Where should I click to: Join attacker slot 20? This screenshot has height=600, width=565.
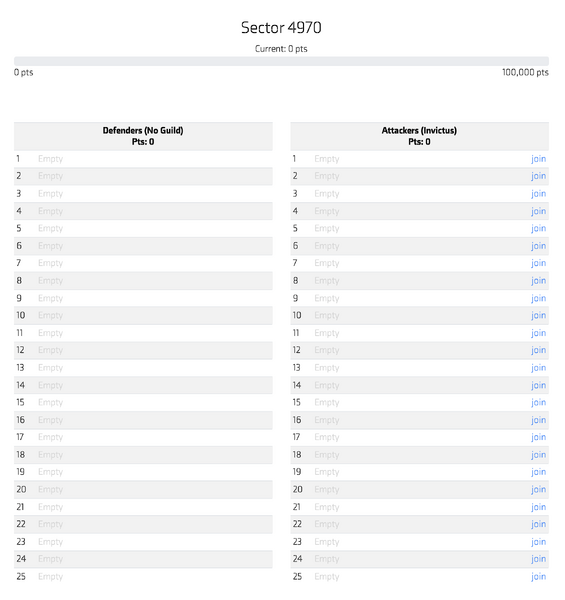pos(538,489)
